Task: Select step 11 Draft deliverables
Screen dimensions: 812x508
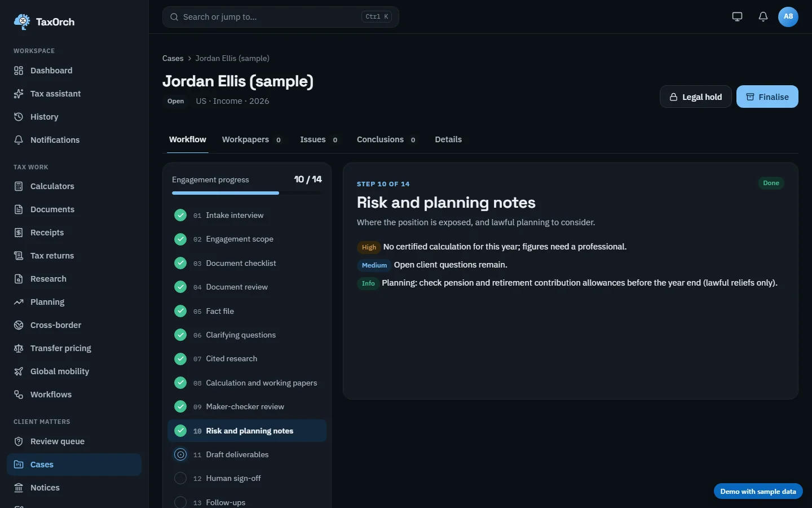Action: [247, 454]
